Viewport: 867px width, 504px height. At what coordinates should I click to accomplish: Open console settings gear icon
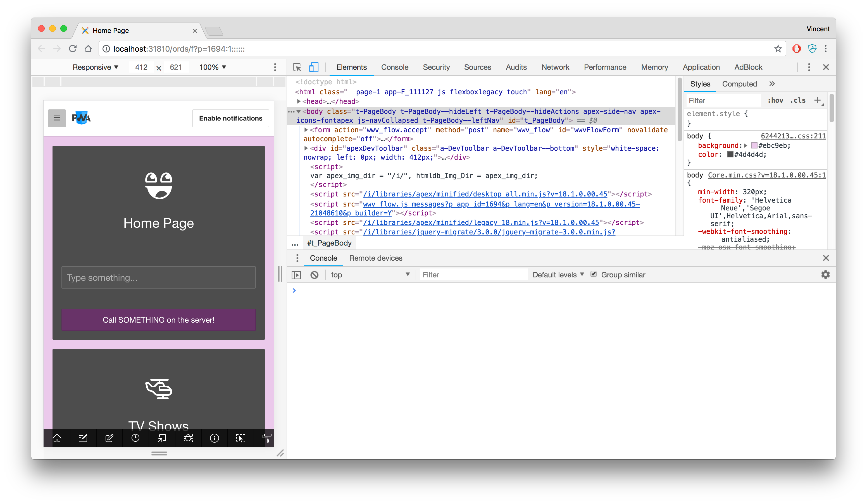coord(825,275)
